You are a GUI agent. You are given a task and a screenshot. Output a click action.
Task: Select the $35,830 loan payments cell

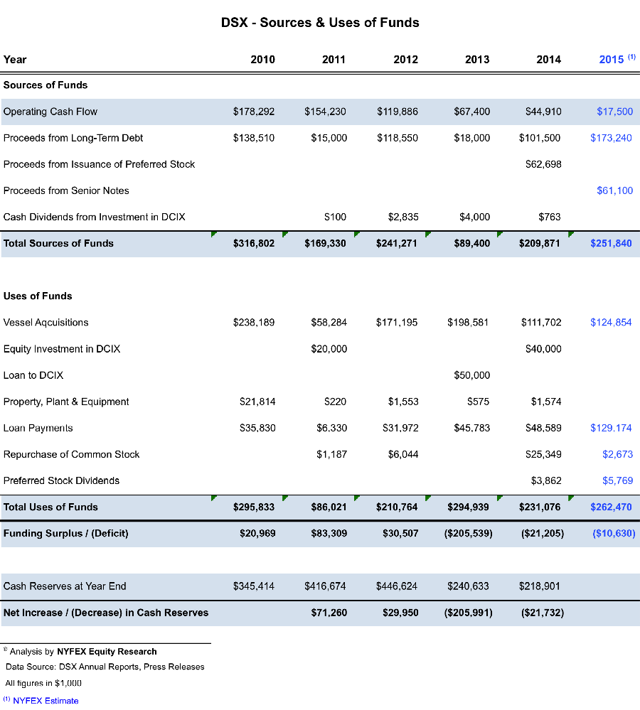[x=257, y=428]
